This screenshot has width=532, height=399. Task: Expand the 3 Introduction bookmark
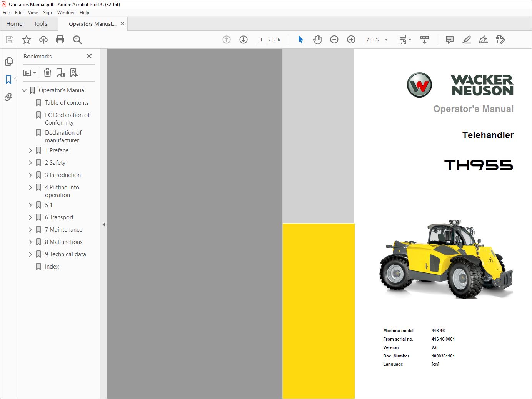(30, 175)
